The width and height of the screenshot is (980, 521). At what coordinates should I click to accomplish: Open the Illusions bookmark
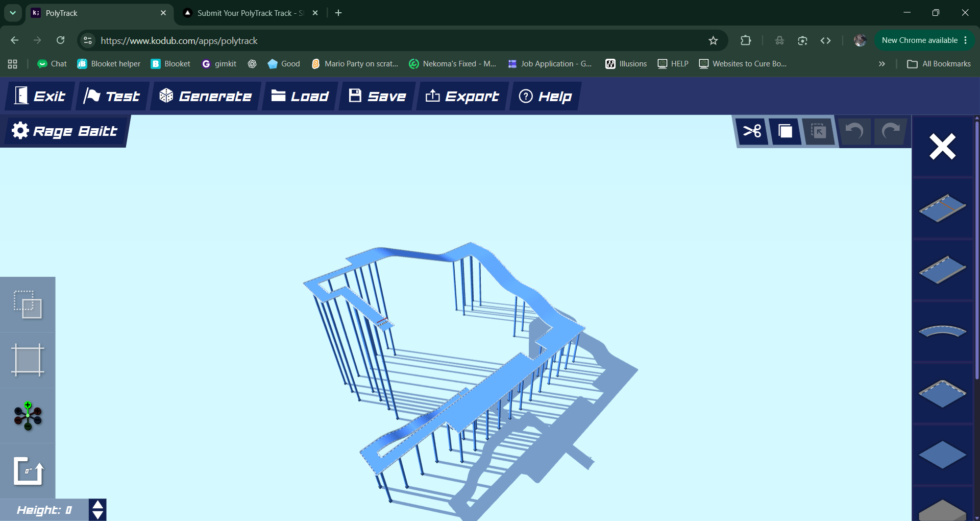point(626,64)
